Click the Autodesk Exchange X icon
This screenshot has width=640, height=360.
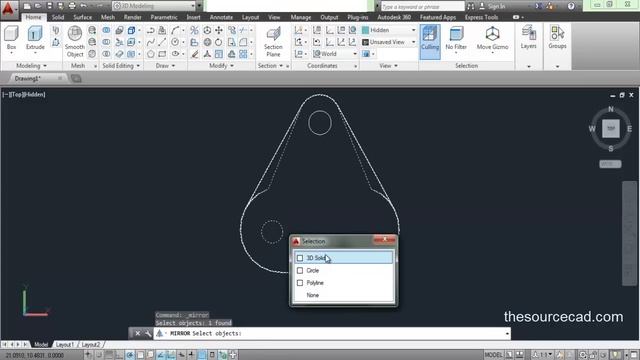click(x=538, y=6)
